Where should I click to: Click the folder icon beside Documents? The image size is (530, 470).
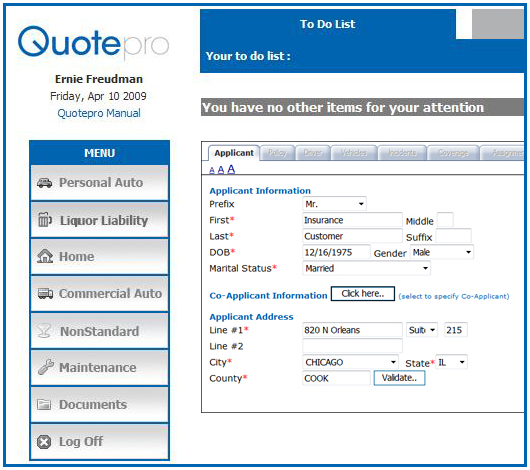[x=44, y=404]
